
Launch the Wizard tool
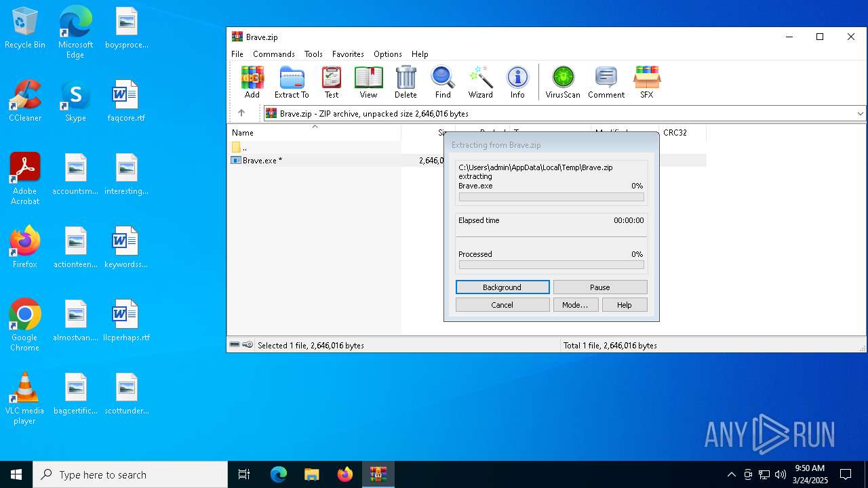481,82
